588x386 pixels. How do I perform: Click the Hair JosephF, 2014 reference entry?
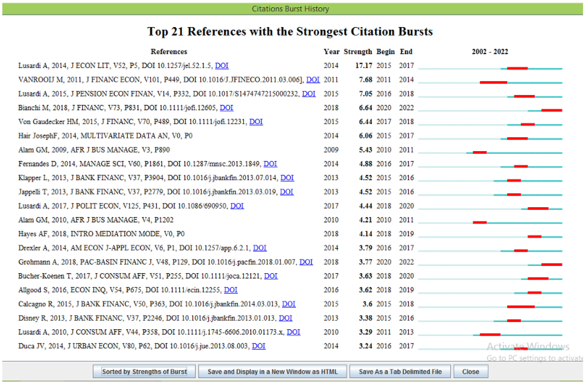coord(105,136)
